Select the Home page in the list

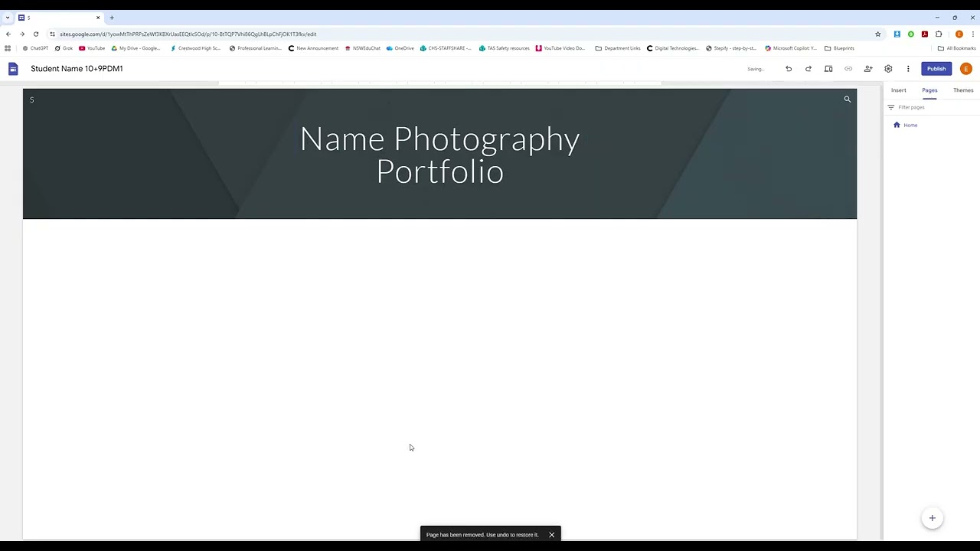[910, 125]
